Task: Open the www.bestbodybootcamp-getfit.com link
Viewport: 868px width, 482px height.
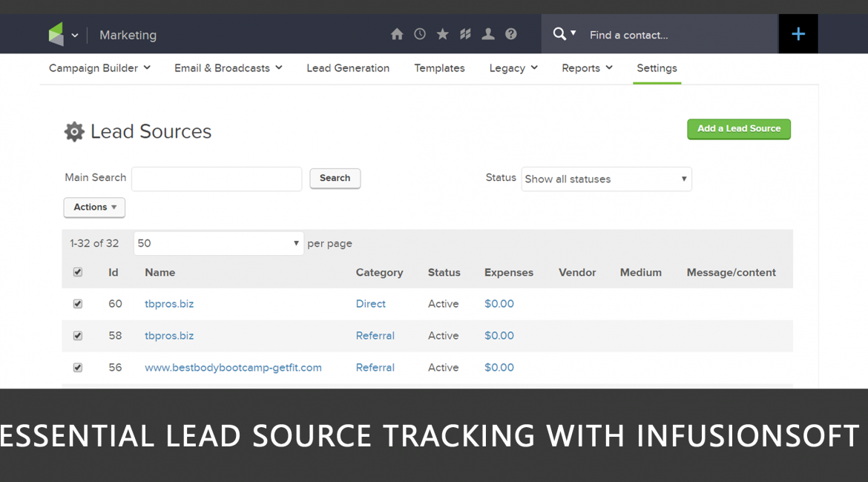Action: [233, 368]
